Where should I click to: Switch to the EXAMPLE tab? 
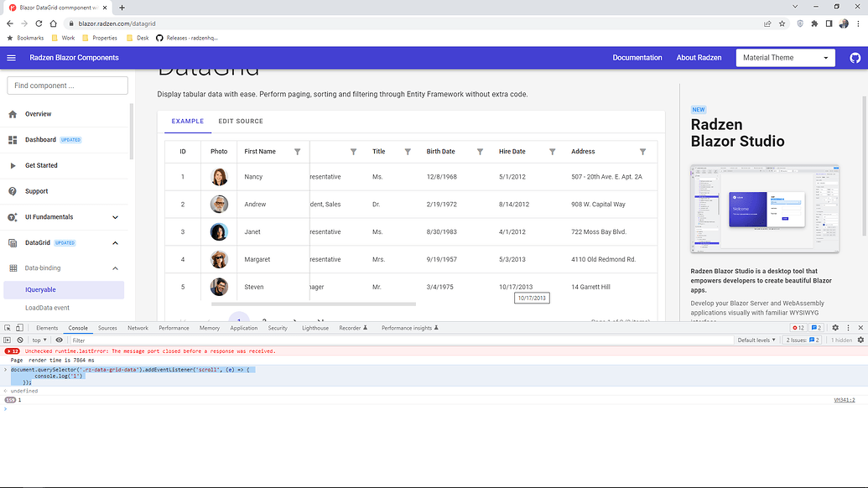point(188,122)
